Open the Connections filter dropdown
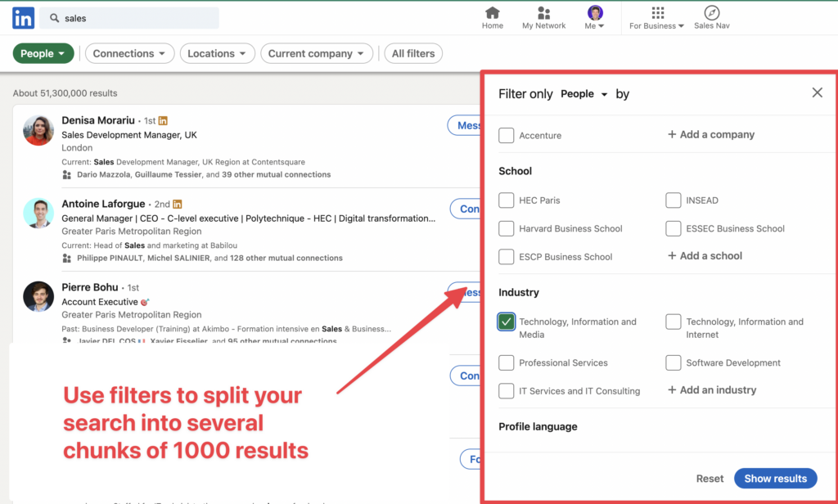The width and height of the screenshot is (838, 504). click(129, 53)
